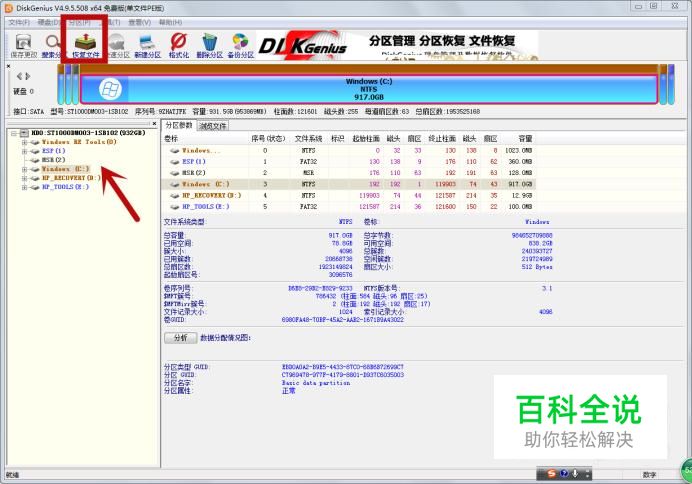Click the 新建分区 (new partition) toolbar icon
The image size is (692, 484).
147,42
